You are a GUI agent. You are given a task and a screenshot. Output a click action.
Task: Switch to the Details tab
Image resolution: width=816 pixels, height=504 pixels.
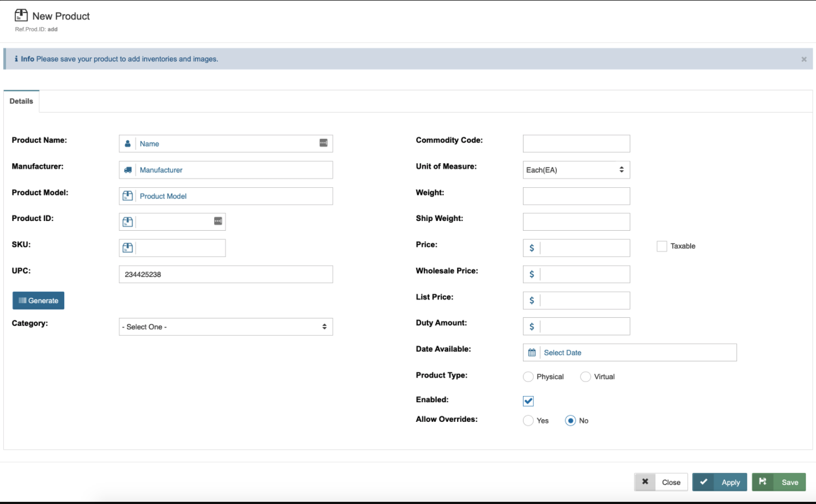point(21,101)
